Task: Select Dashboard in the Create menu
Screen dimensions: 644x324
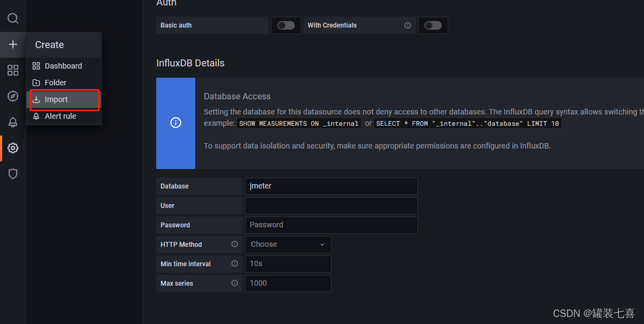Action: click(64, 66)
